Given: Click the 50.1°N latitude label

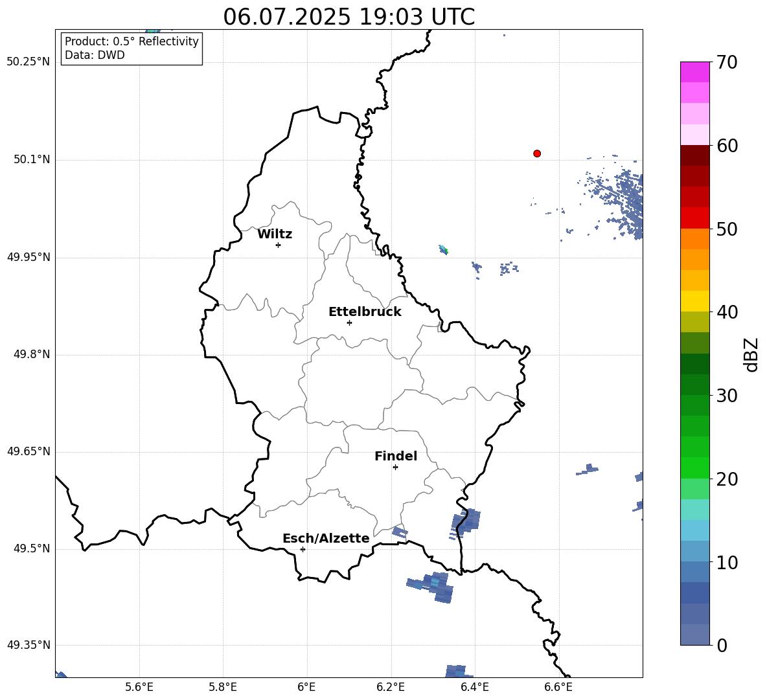Looking at the screenshot, I should 32,160.
